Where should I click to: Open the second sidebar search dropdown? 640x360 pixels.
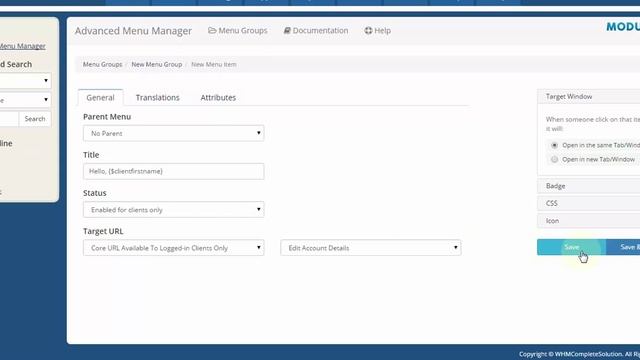coord(25,100)
